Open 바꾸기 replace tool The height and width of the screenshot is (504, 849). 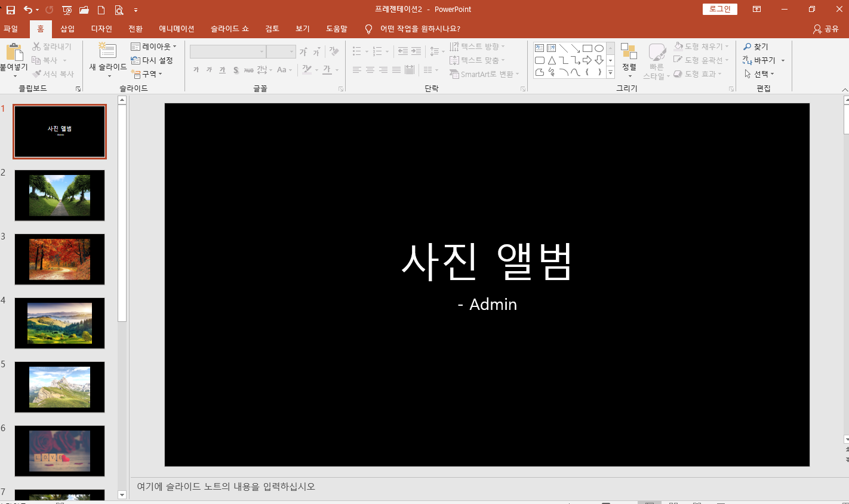[759, 60]
